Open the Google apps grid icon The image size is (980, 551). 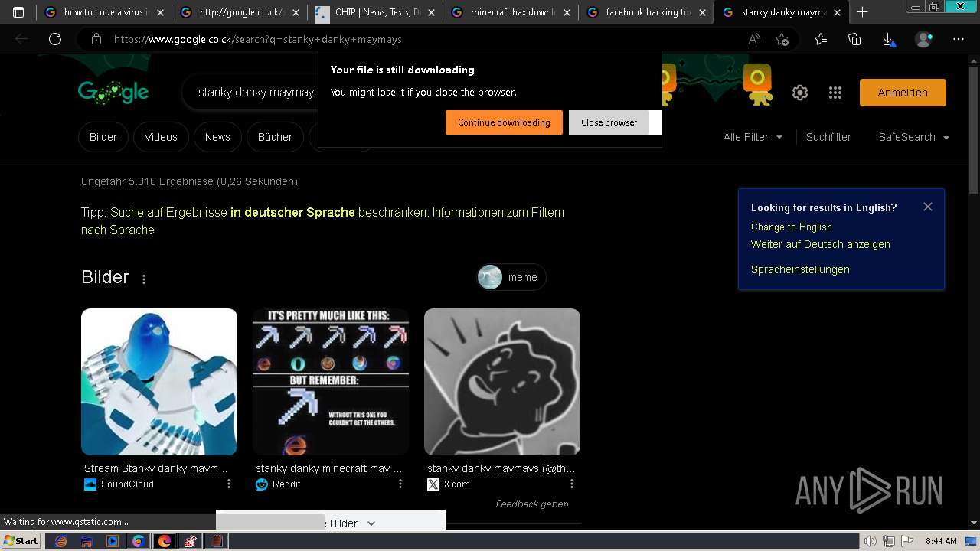[835, 93]
